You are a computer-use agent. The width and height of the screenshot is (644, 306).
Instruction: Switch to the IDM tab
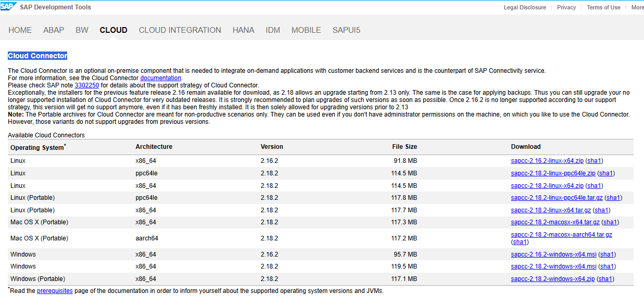coord(273,30)
